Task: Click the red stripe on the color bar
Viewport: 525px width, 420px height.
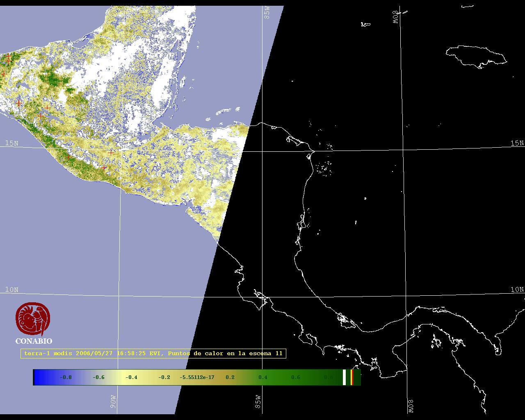Action: coord(352,377)
